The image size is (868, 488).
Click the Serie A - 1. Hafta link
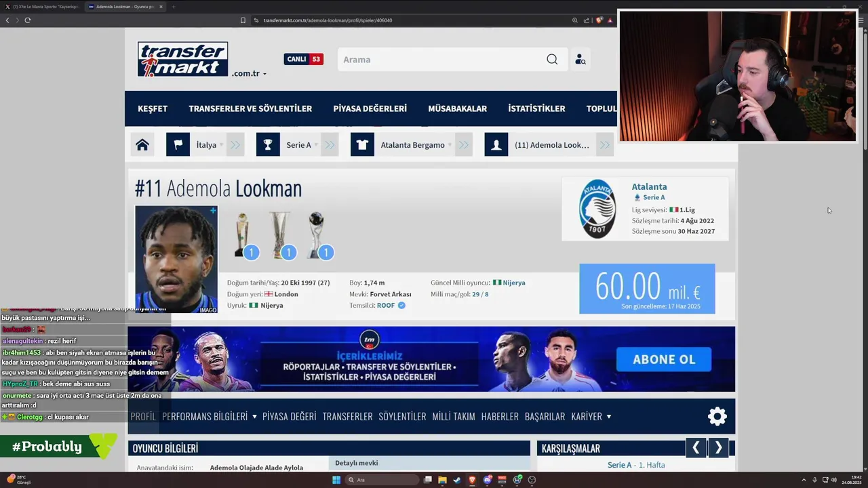coord(636,465)
